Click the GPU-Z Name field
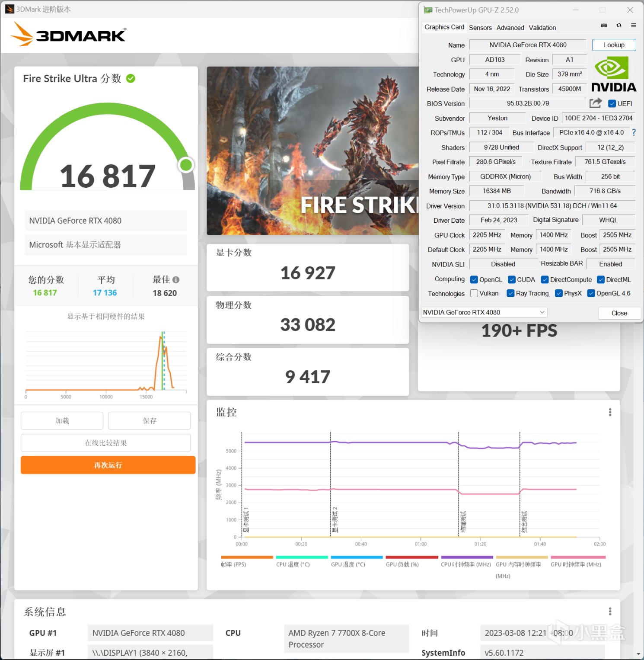This screenshot has width=644, height=660. pyautogui.click(x=528, y=45)
